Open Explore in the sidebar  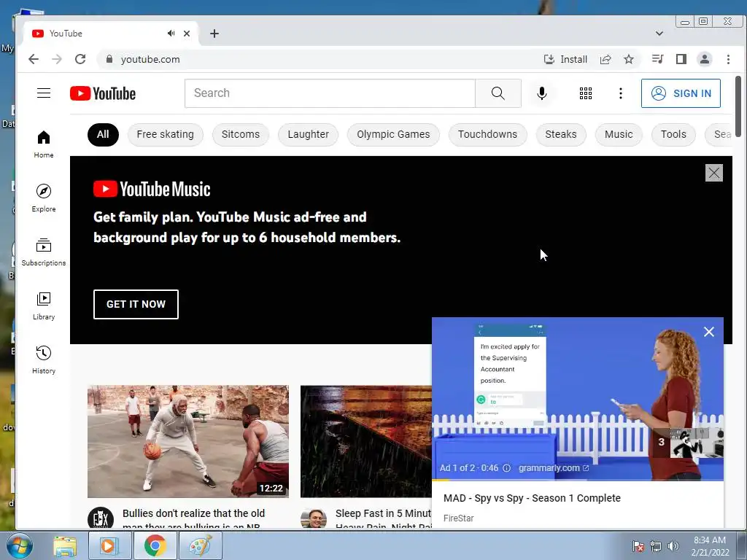click(x=43, y=198)
